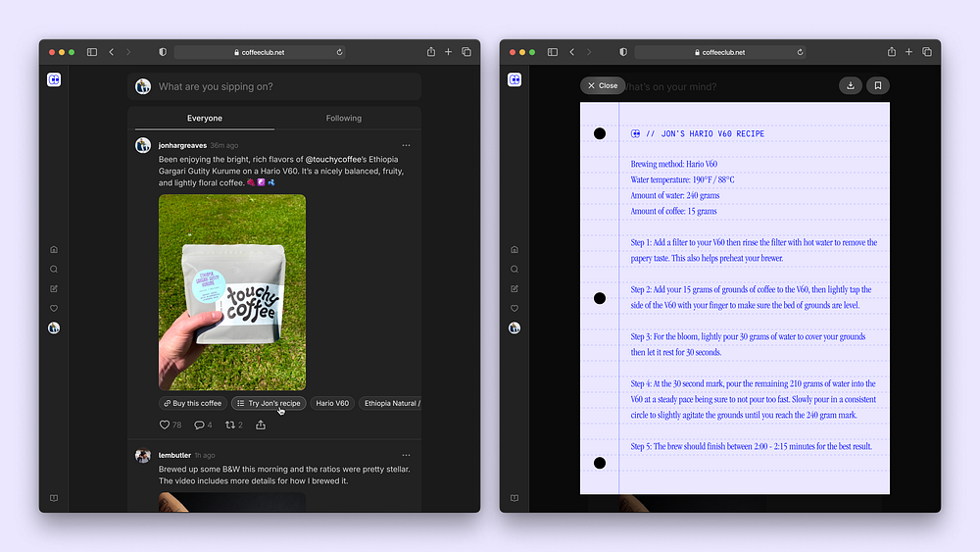Open comments on jonhargreaves' post
Screen dimensions: 980x552
click(x=199, y=426)
